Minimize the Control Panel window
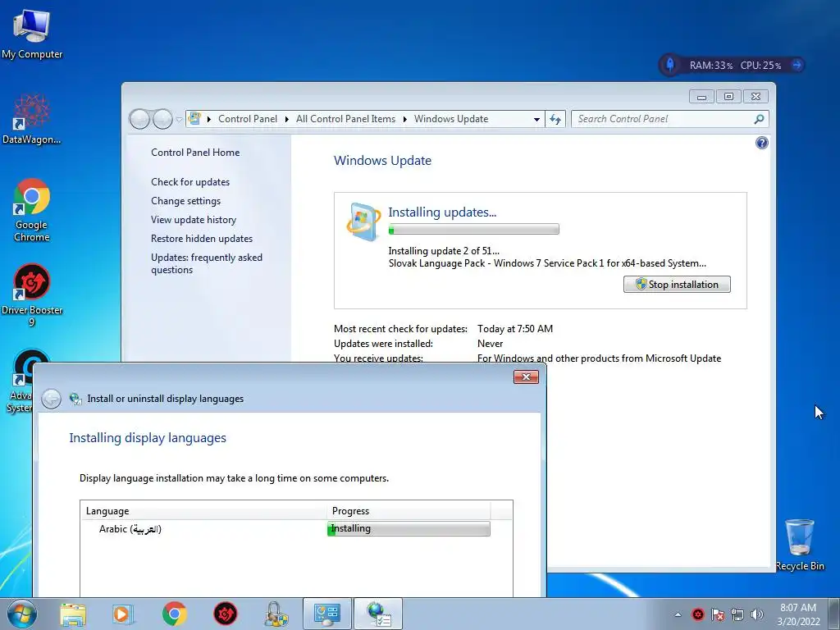840x630 pixels. tap(702, 97)
